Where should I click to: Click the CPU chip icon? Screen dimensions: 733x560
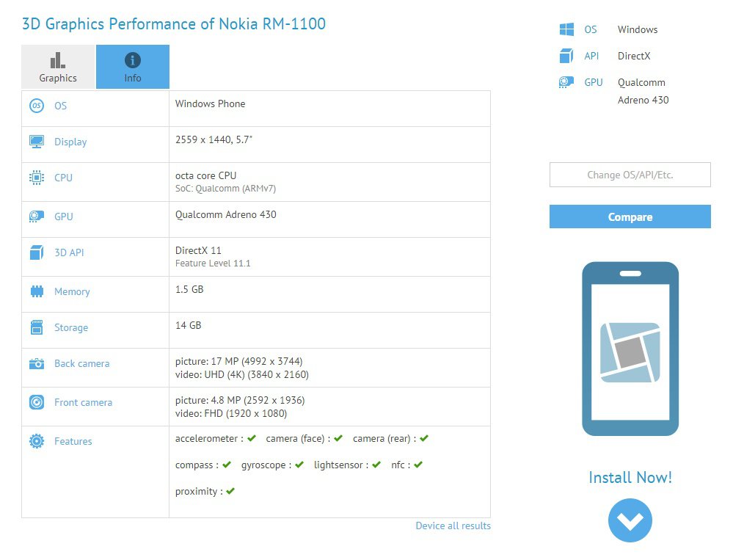click(x=37, y=178)
